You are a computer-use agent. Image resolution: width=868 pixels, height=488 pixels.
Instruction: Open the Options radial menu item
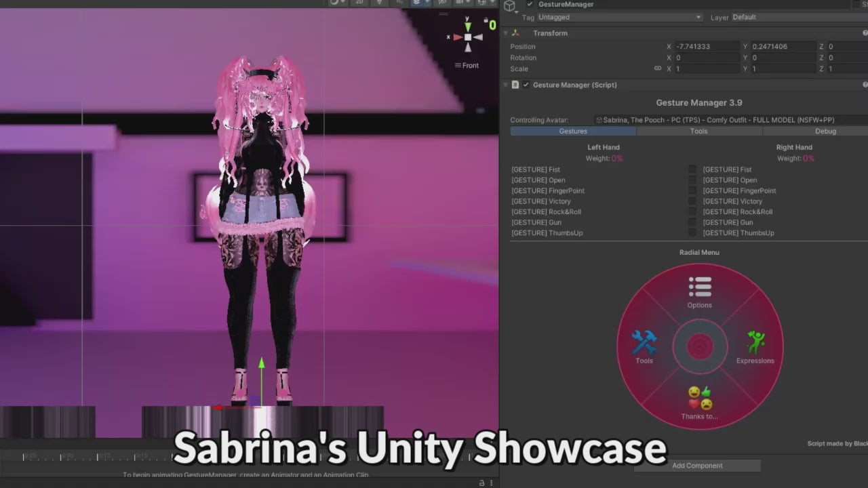[699, 292]
